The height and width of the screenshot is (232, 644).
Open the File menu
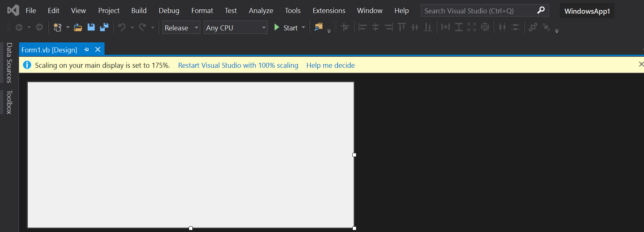[x=31, y=11]
